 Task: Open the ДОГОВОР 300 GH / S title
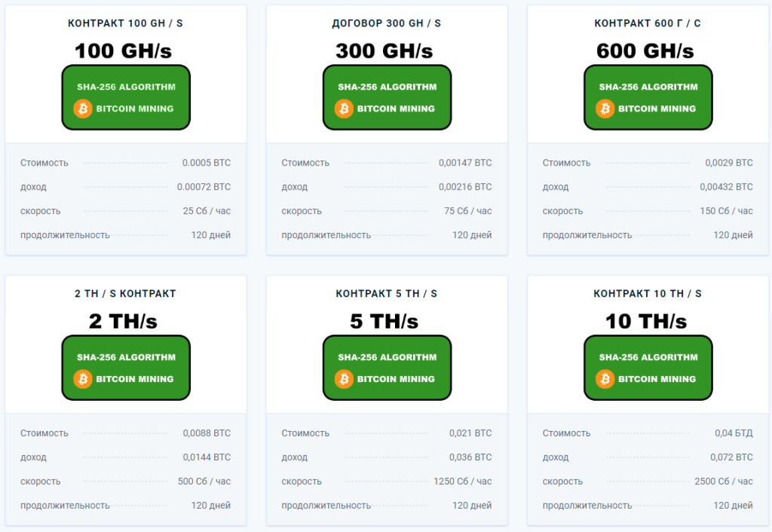[387, 23]
